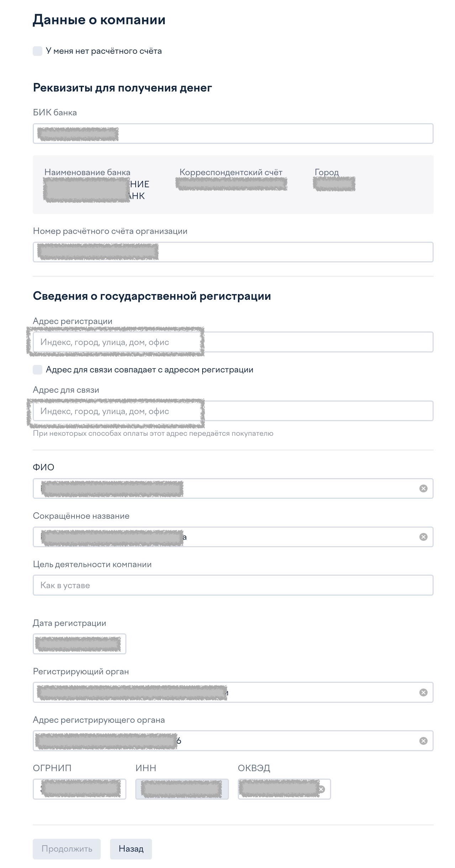The width and height of the screenshot is (455, 868).
Task: Clear the Адрес регистрирующего органа field
Action: pyautogui.click(x=423, y=741)
